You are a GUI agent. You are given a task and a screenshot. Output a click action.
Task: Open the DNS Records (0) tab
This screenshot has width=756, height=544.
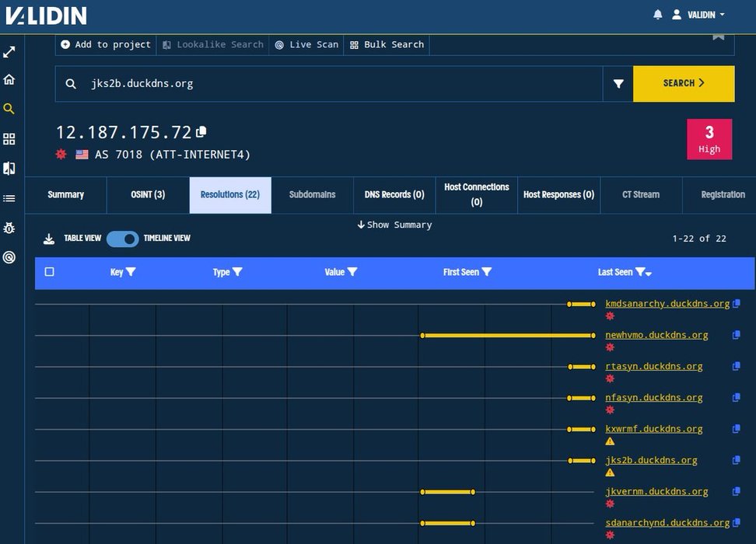394,195
